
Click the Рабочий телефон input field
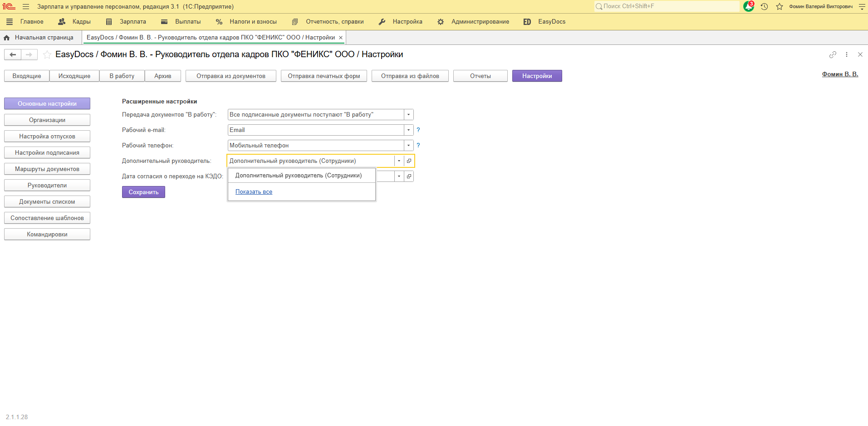coord(316,145)
